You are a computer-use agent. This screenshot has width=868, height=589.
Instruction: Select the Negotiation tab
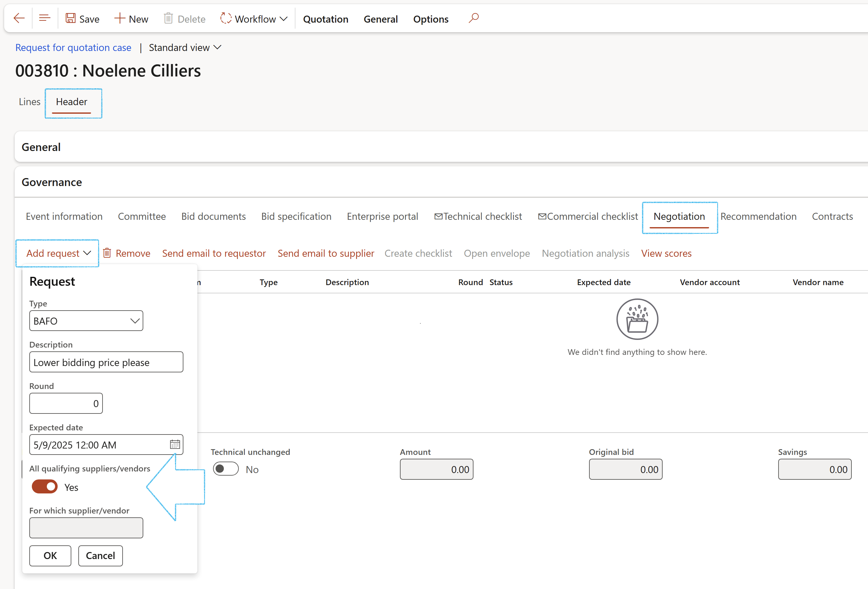click(x=679, y=216)
